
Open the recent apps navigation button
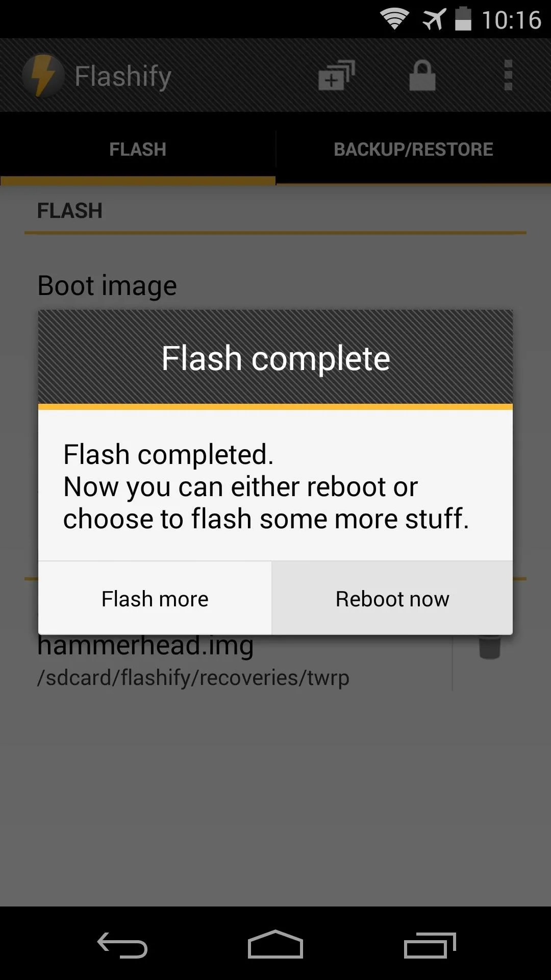(430, 945)
